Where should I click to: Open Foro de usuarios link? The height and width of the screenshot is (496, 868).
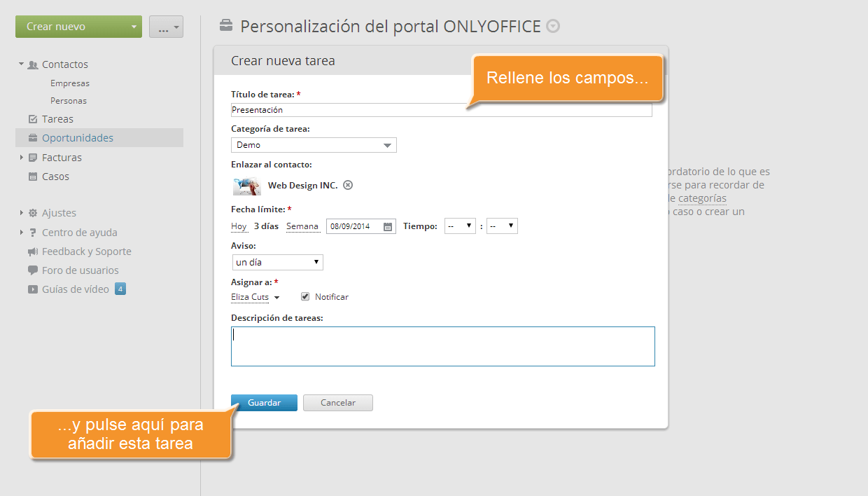coord(80,270)
